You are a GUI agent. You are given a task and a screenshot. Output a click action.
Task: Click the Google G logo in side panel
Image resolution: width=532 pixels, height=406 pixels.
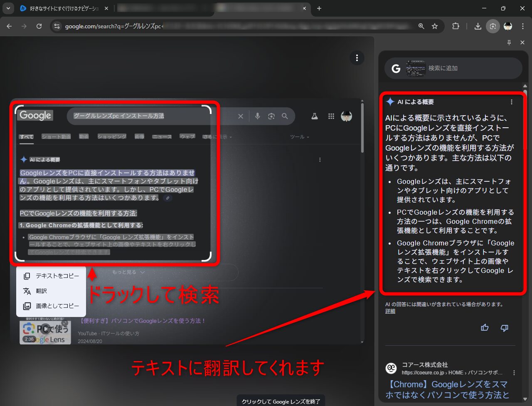(x=395, y=68)
